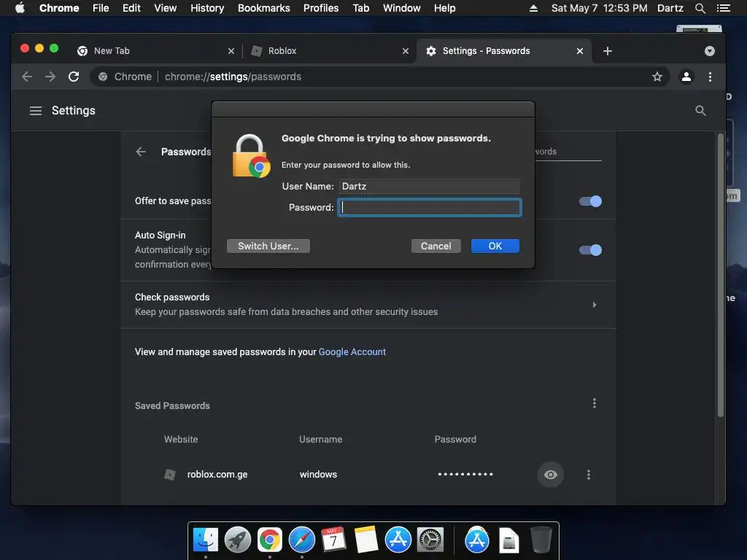Viewport: 747px width, 560px height.
Task: Open the Help menu
Action: (444, 8)
